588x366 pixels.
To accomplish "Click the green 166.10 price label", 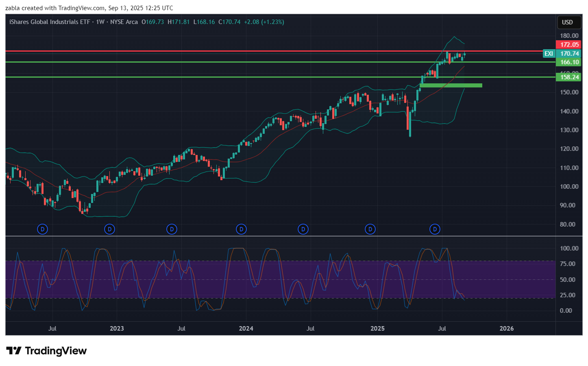I will pyautogui.click(x=568, y=62).
